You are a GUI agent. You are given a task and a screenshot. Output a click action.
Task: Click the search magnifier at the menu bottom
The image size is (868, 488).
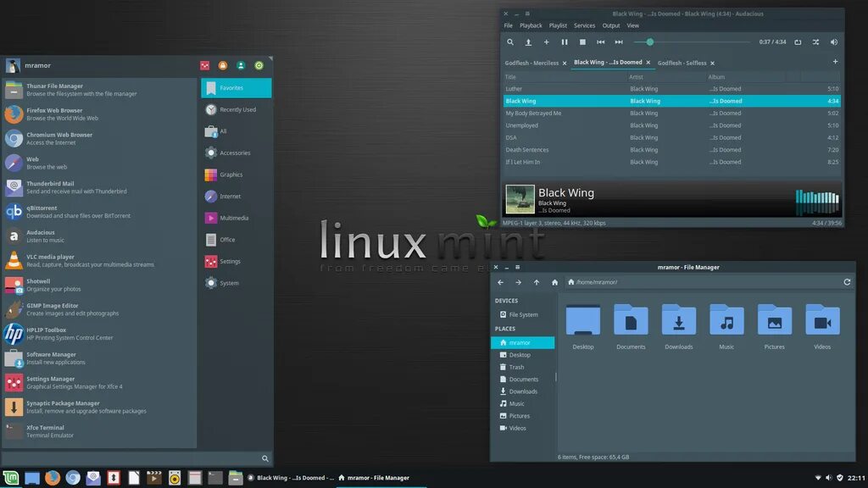pos(264,458)
